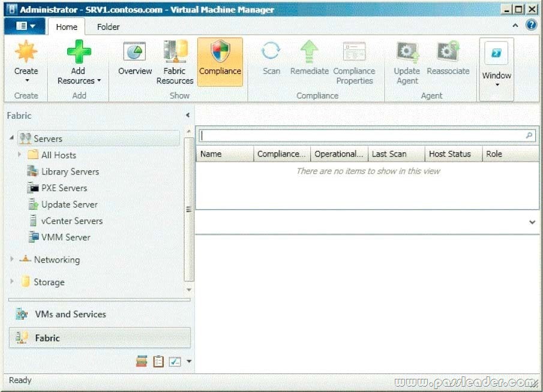The image size is (543, 392).
Task: Click the search magnifier icon
Action: click(x=529, y=135)
